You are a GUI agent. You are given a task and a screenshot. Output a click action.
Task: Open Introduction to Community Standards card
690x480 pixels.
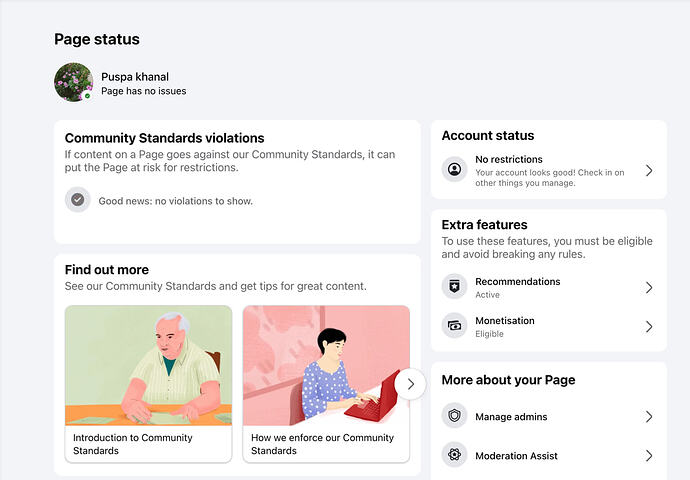point(148,384)
